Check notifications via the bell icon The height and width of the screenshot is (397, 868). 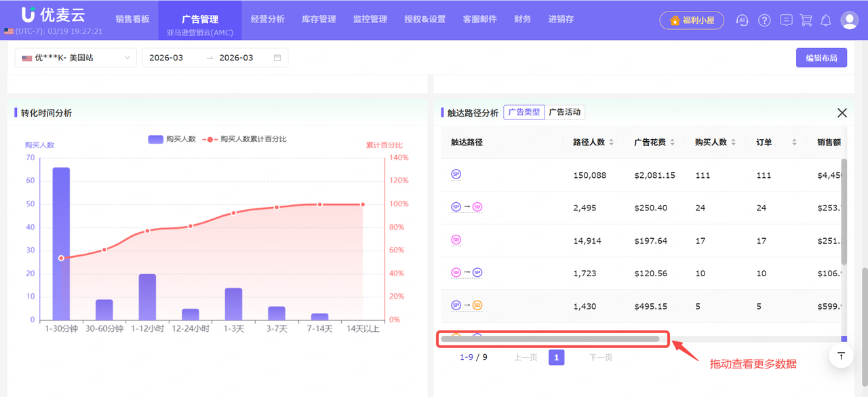[x=826, y=20]
